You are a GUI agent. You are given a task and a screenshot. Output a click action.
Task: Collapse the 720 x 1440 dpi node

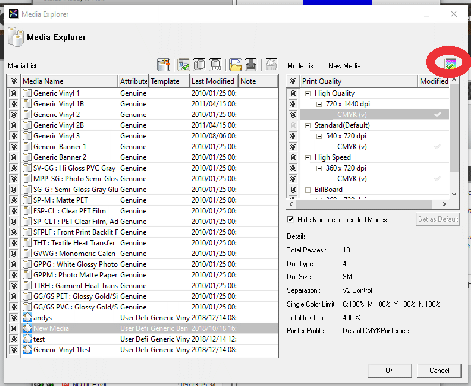coord(319,104)
